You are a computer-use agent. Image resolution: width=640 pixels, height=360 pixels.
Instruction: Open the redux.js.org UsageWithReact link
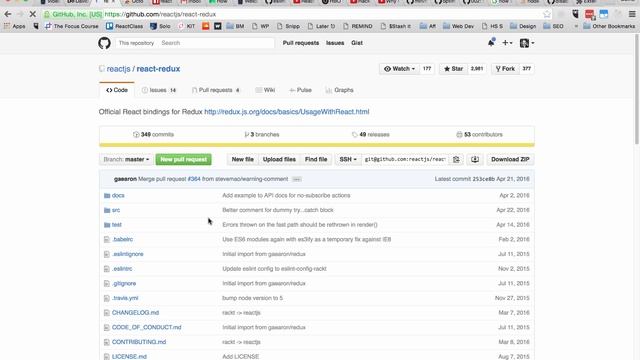(x=287, y=112)
